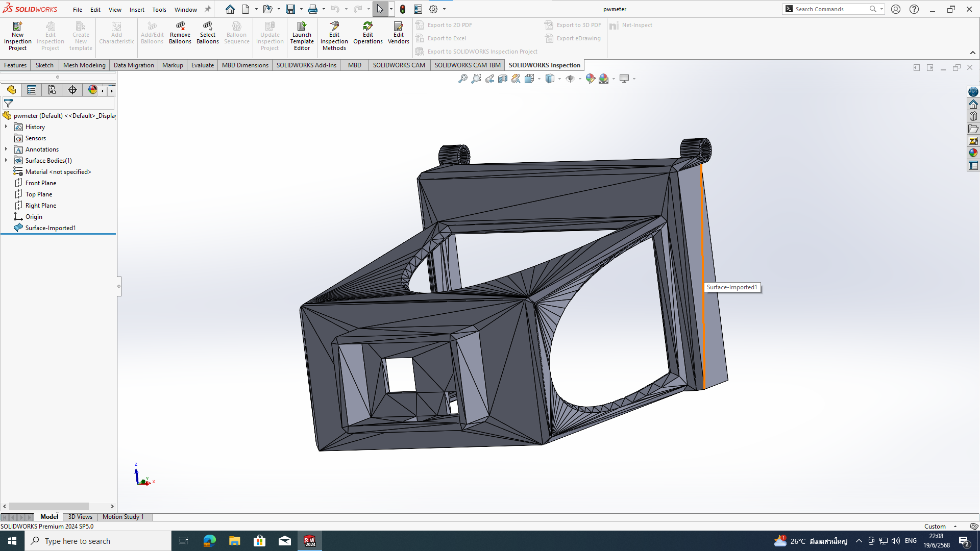Screen dimensions: 980x551
Task: Open the Appearances color ball task pane tab
Action: (973, 153)
